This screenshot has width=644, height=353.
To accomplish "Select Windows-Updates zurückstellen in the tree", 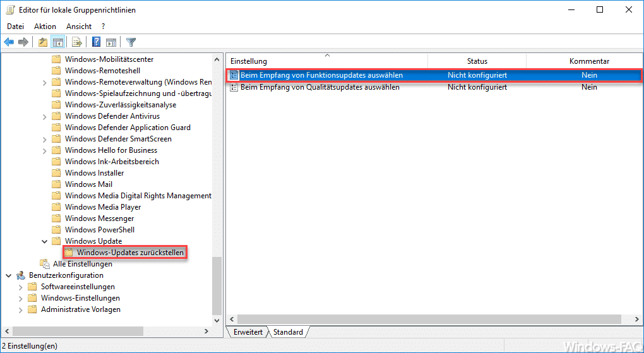I will pos(130,253).
